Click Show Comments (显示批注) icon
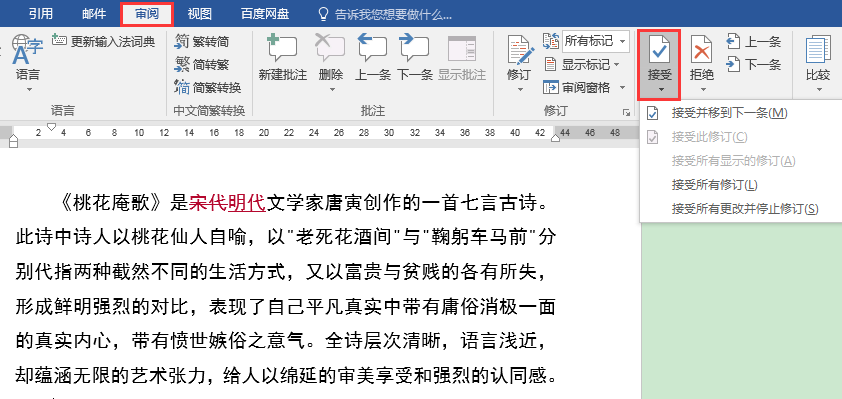Image resolution: width=842 pixels, height=399 pixels. click(x=462, y=49)
